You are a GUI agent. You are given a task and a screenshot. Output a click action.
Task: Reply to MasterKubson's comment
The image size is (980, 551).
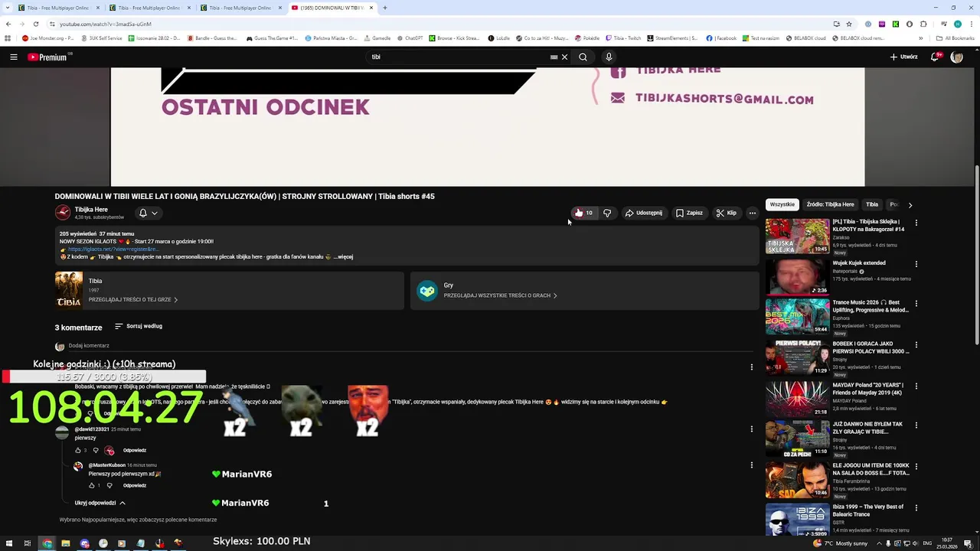pos(135,485)
